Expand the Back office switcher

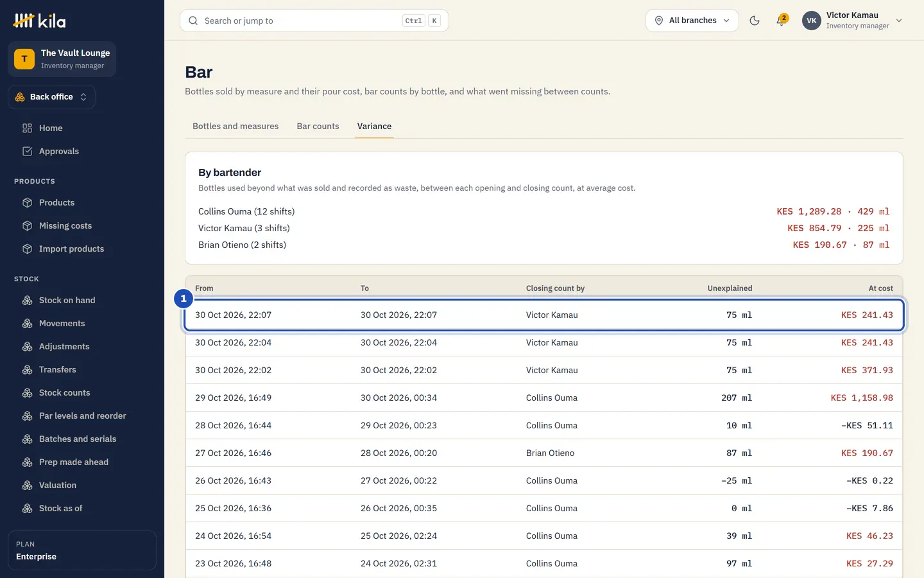[x=51, y=97]
